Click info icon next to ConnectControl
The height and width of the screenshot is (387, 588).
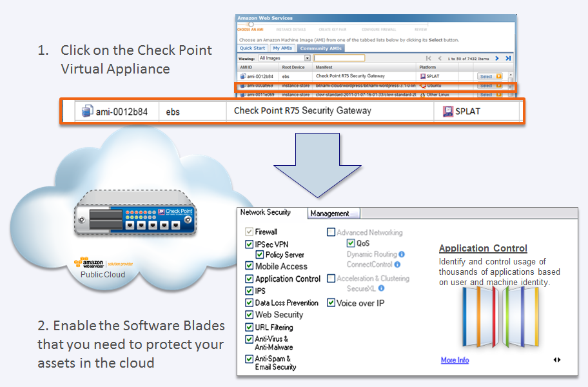[x=397, y=264]
